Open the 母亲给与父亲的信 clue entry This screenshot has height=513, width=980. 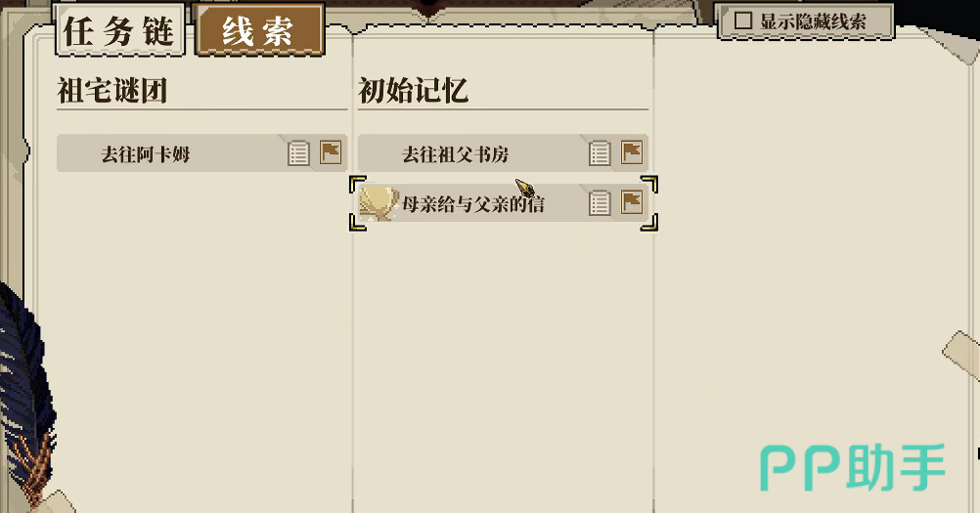point(503,203)
